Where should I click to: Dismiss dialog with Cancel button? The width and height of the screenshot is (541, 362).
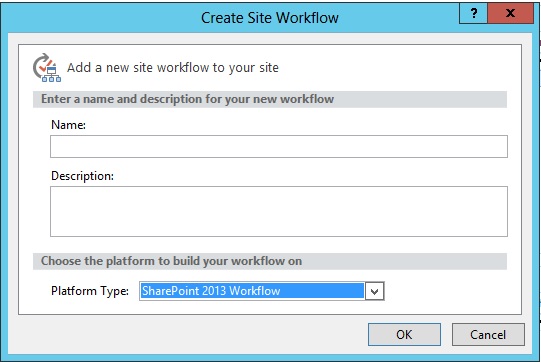click(488, 334)
